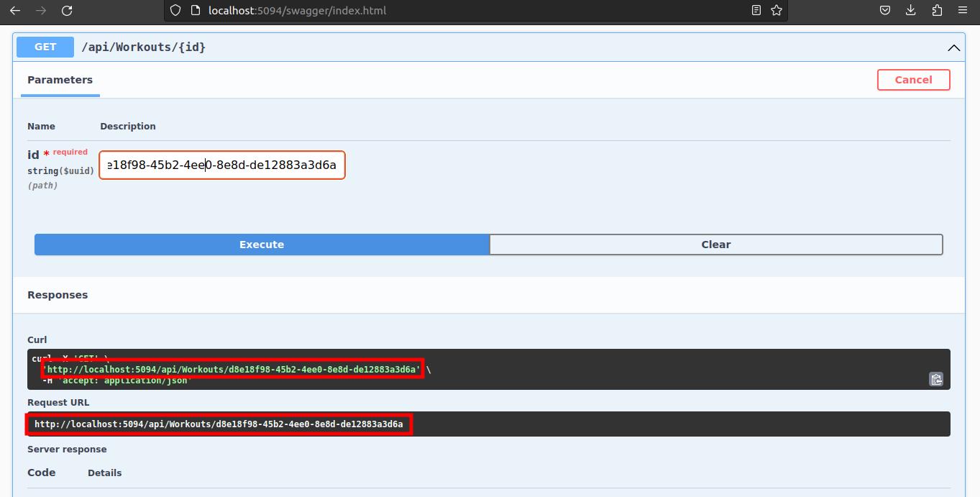Save page to Pocket
This screenshot has height=497, width=980.
tap(885, 11)
